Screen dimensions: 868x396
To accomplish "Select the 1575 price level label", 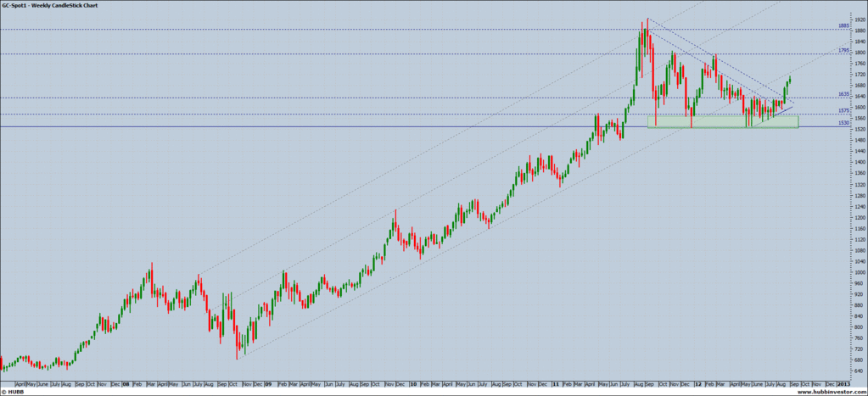I will (x=843, y=110).
